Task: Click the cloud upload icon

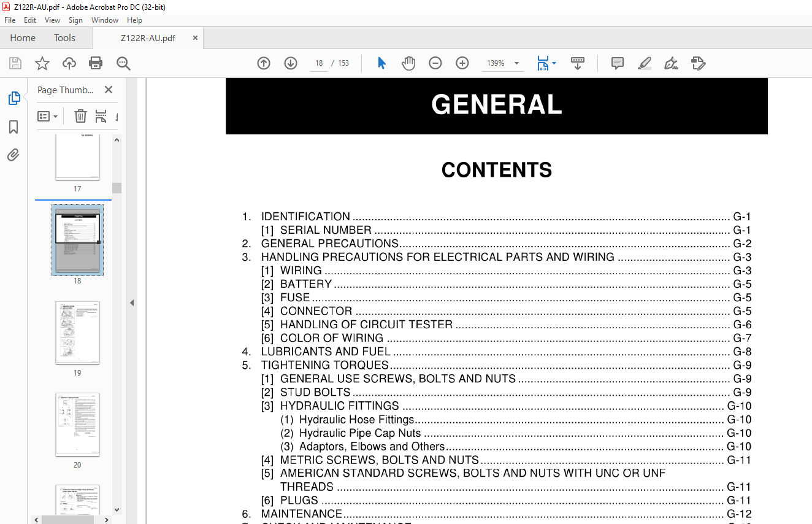Action: click(69, 63)
